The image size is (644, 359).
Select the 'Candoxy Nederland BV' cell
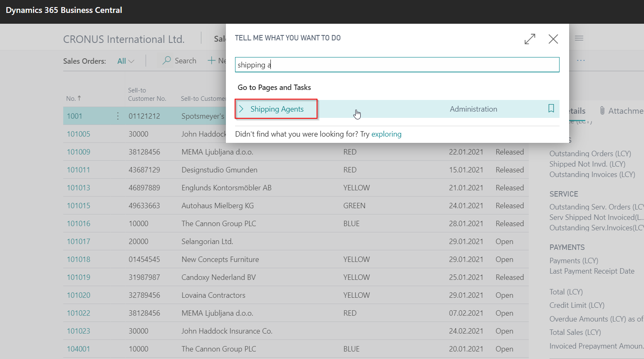click(x=218, y=277)
